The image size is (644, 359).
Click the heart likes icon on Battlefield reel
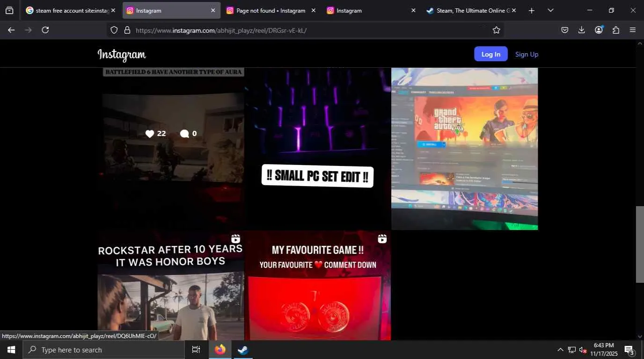coord(150,134)
